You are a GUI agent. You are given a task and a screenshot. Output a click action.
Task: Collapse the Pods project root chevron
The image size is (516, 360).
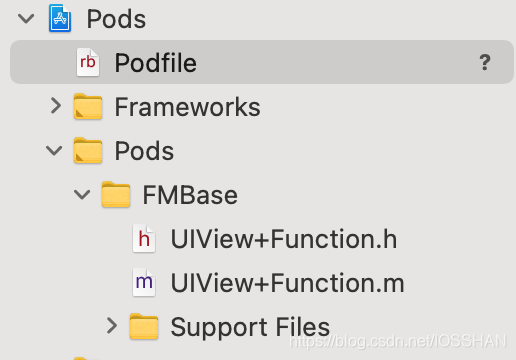click(x=26, y=19)
